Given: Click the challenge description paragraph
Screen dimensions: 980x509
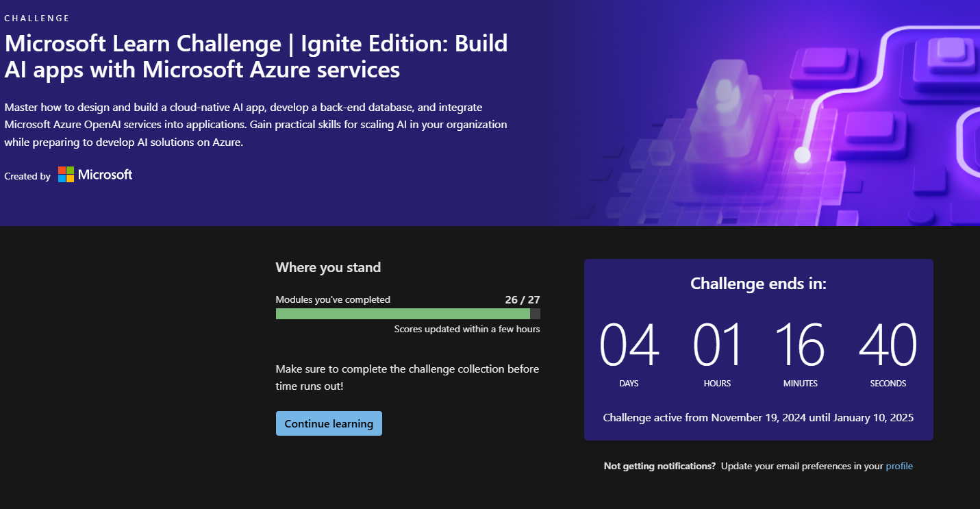Looking at the screenshot, I should point(255,125).
